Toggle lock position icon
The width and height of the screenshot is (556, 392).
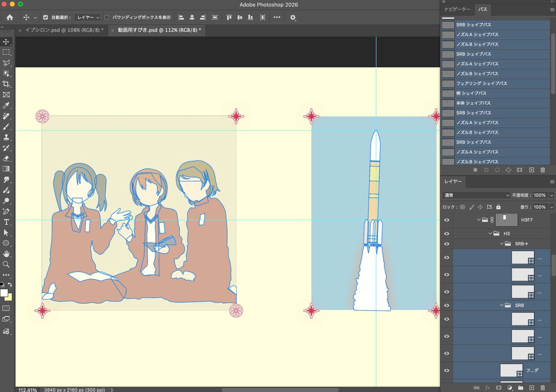tap(480, 207)
